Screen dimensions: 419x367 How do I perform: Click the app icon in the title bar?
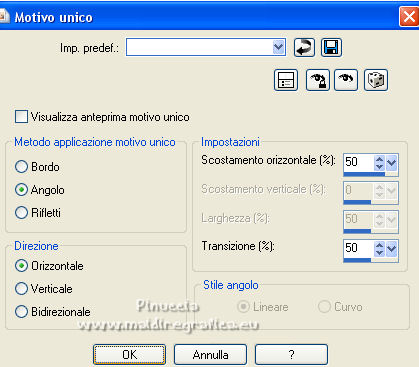(x=4, y=16)
